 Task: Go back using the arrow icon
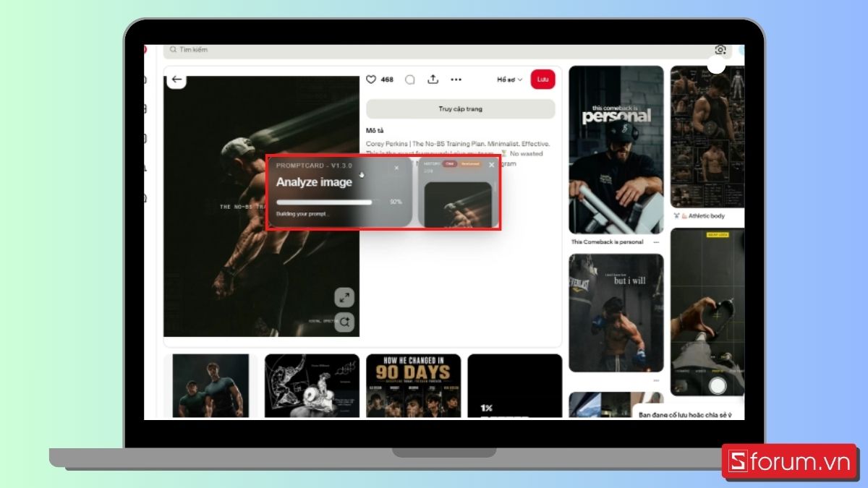176,80
